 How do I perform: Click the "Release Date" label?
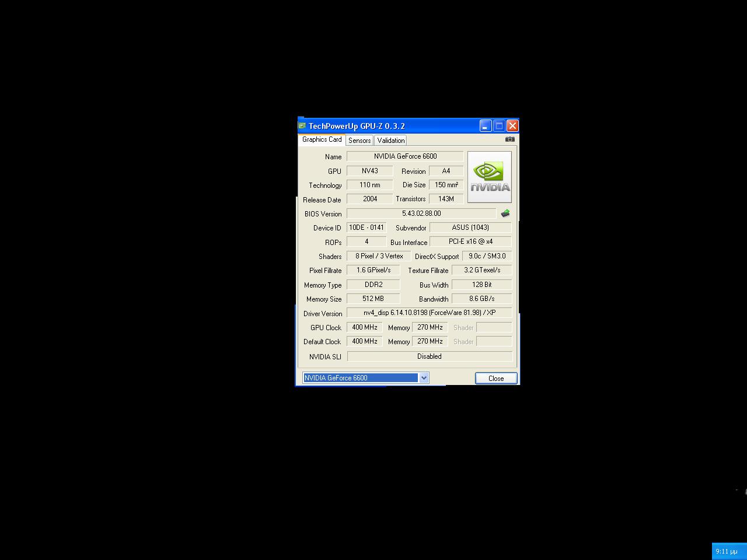322,200
